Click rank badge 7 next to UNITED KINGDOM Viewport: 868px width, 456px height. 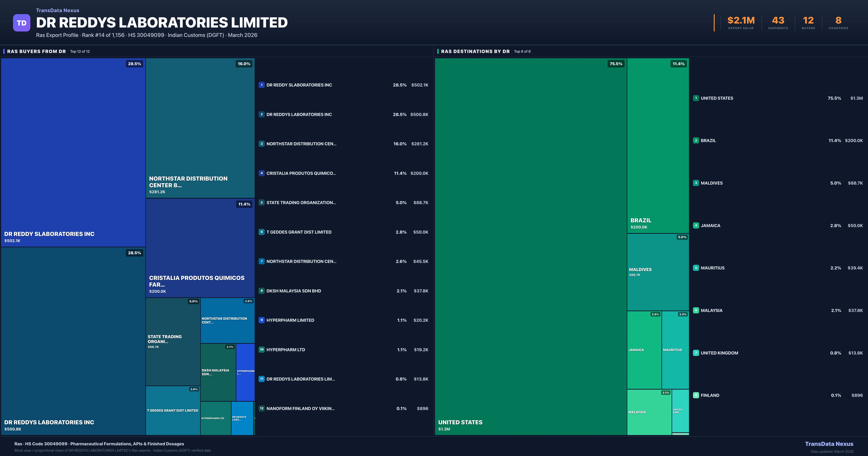[696, 353]
